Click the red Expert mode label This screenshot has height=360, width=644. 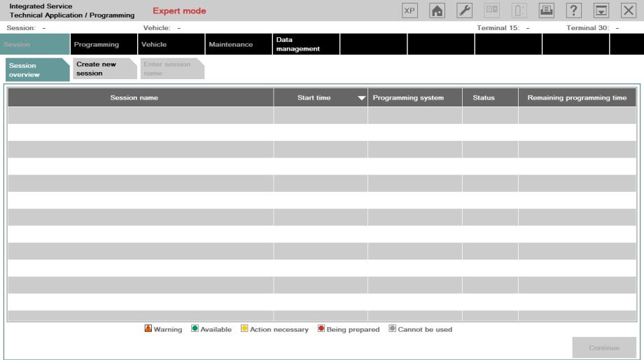coord(179,11)
